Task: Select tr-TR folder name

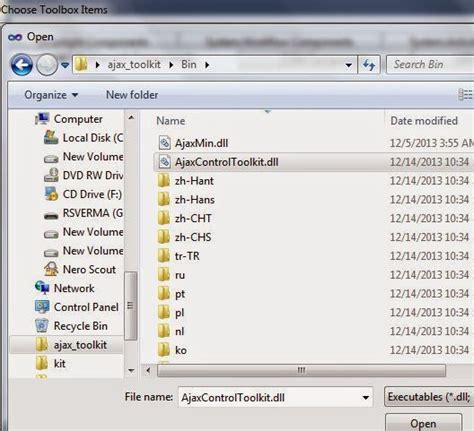Action: tap(187, 256)
